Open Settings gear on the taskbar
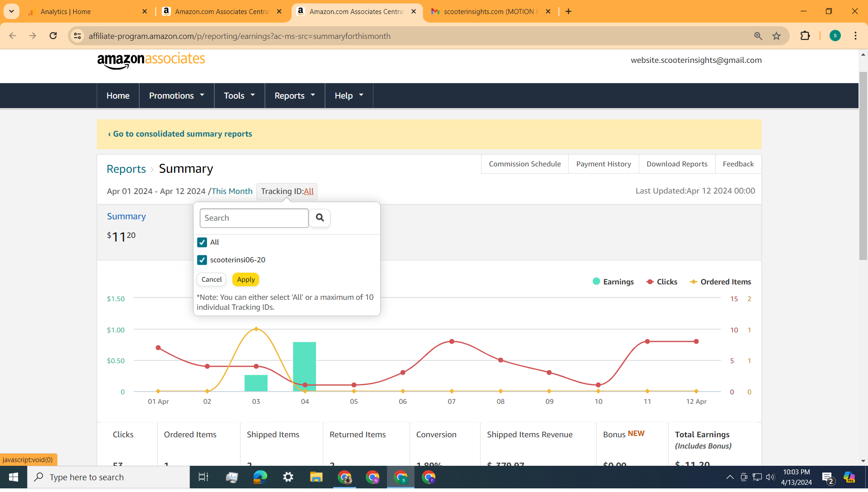Image resolution: width=868 pixels, height=492 pixels. click(288, 477)
